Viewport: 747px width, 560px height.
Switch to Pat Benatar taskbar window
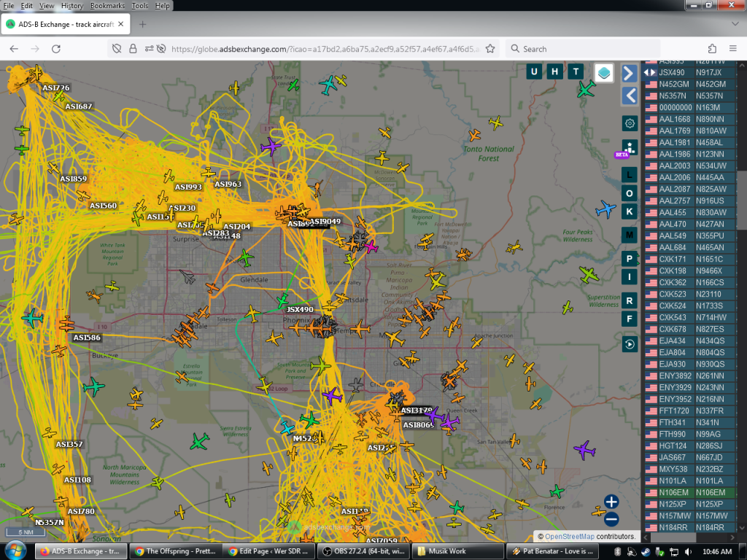click(x=553, y=551)
